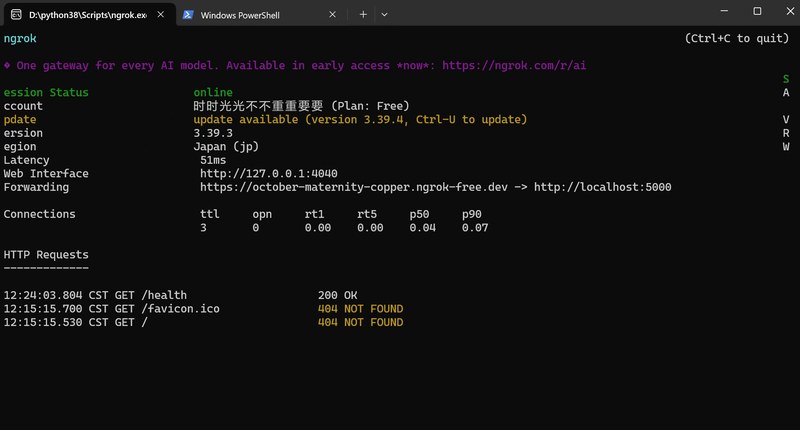This screenshot has height=430, width=800.
Task: Open the web interface URL http://127.0.0.1:4040
Action: click(269, 173)
